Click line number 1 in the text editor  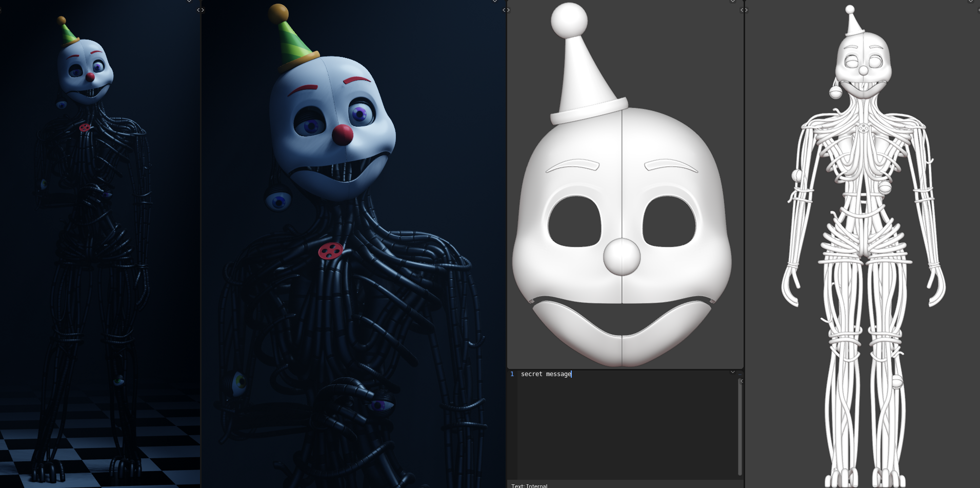[511, 374]
